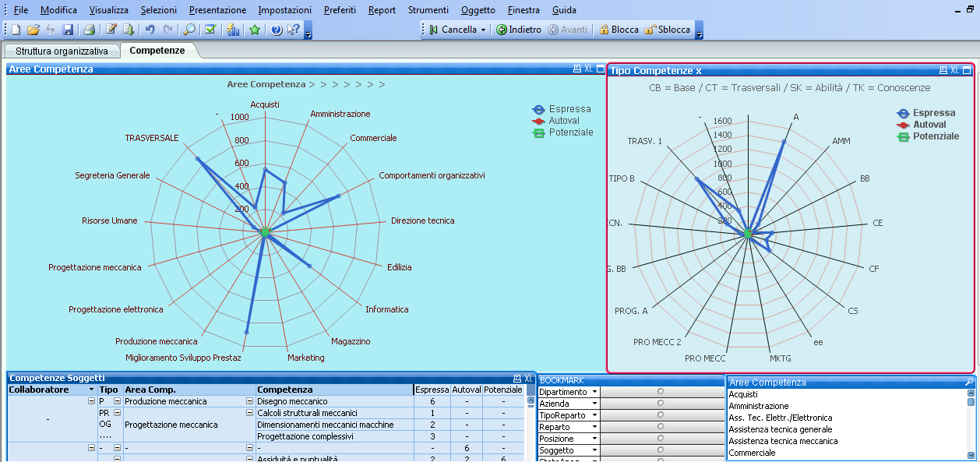The image size is (980, 462).
Task: Collapse the Tipo P row expander
Action: click(117, 401)
